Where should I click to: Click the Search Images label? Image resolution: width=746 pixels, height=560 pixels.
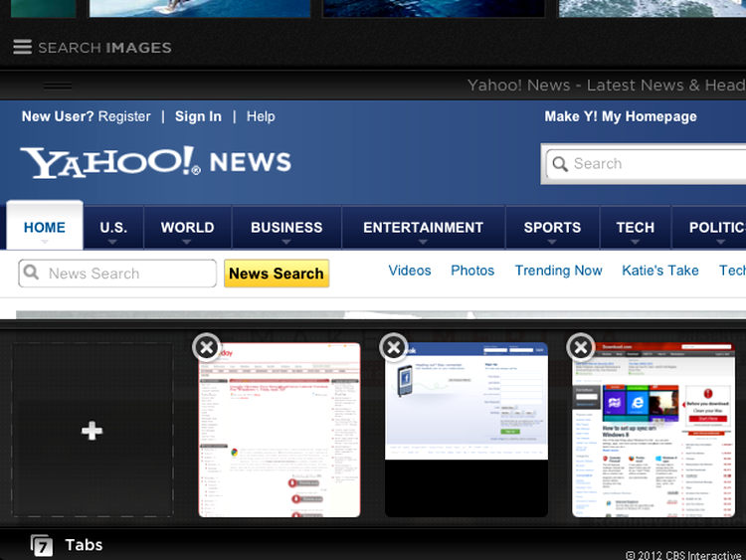click(104, 48)
